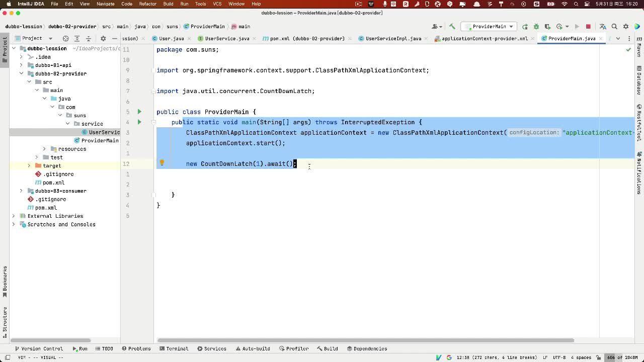
Task: Open the Project view type dropdown
Action: [34, 38]
